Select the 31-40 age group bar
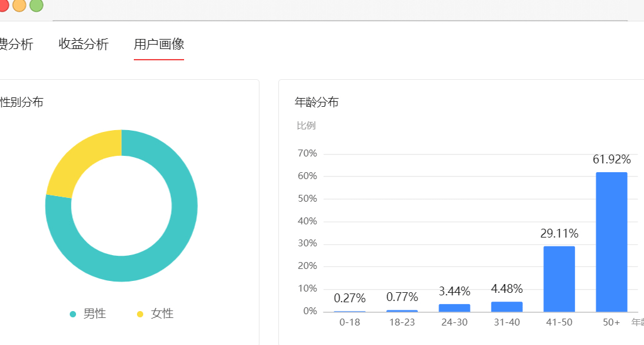 [x=506, y=307]
